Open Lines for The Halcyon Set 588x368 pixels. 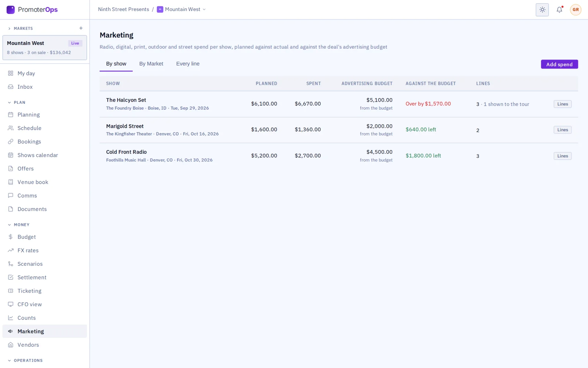tap(563, 104)
